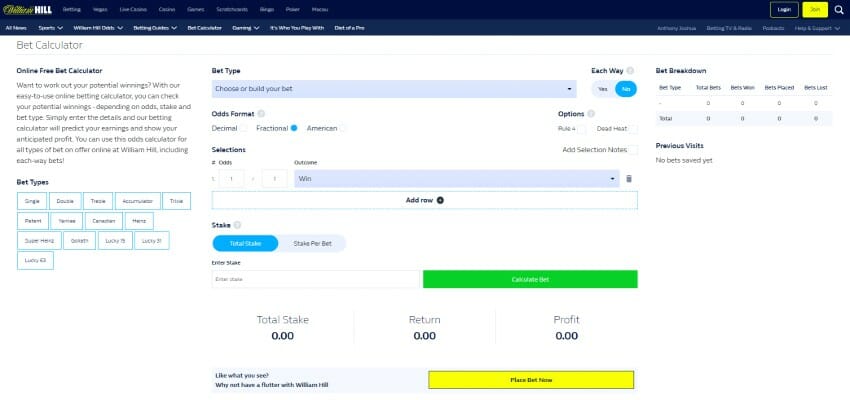850x400 pixels.
Task: Choose the Single bet type
Action: coord(32,201)
